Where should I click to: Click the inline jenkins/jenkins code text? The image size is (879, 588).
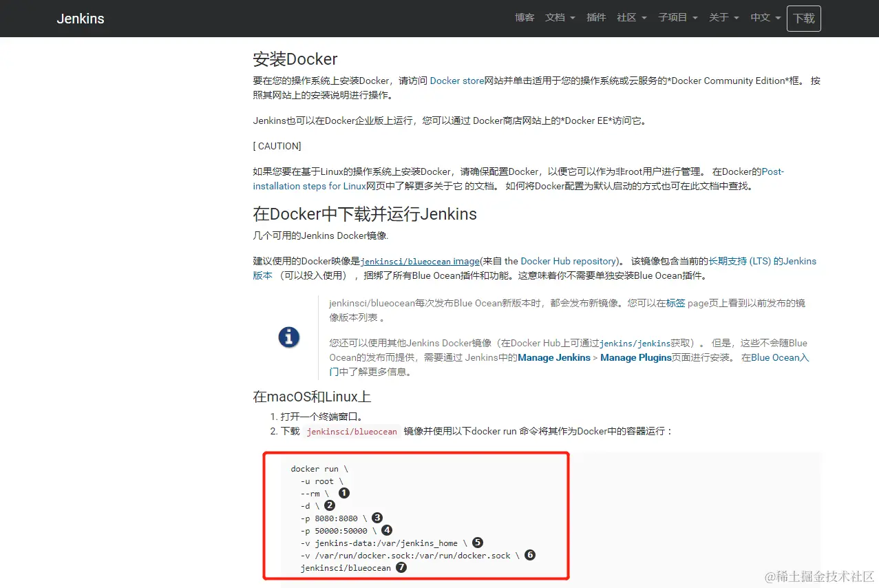click(635, 344)
